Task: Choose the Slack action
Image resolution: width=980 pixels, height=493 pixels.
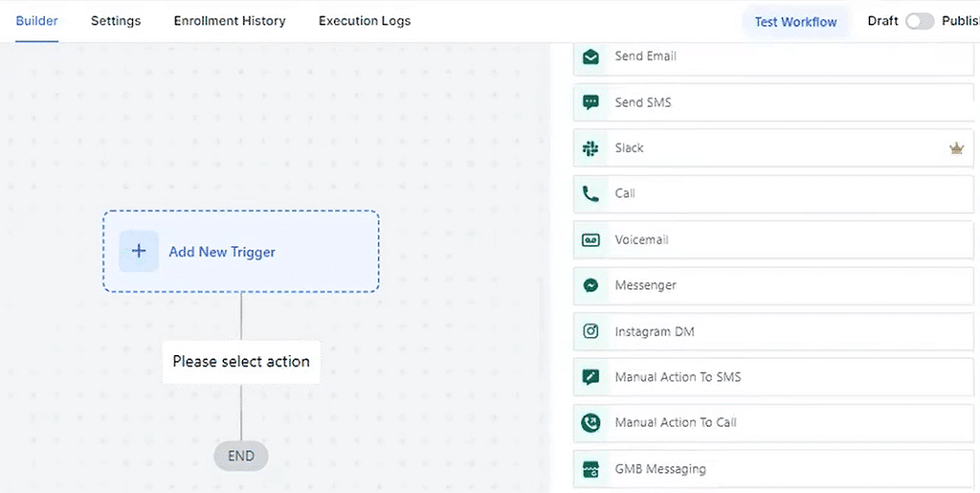Action: coord(773,148)
